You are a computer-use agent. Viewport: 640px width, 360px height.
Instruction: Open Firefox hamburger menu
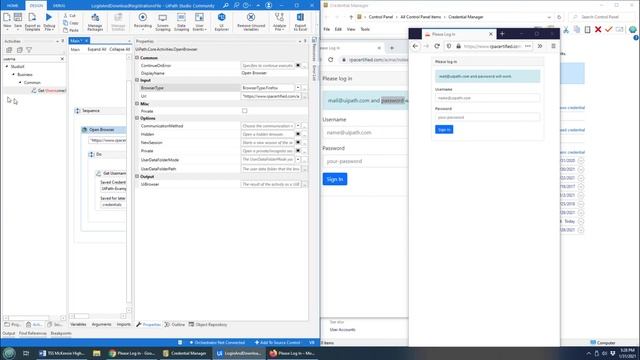[x=553, y=46]
